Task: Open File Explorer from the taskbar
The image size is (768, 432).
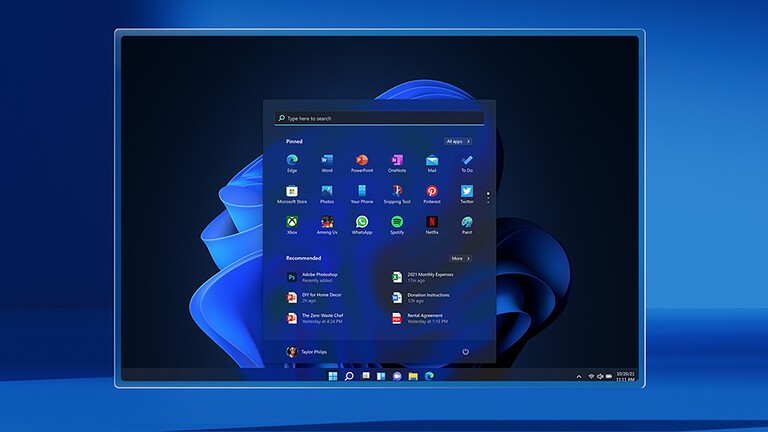Action: pyautogui.click(x=413, y=376)
